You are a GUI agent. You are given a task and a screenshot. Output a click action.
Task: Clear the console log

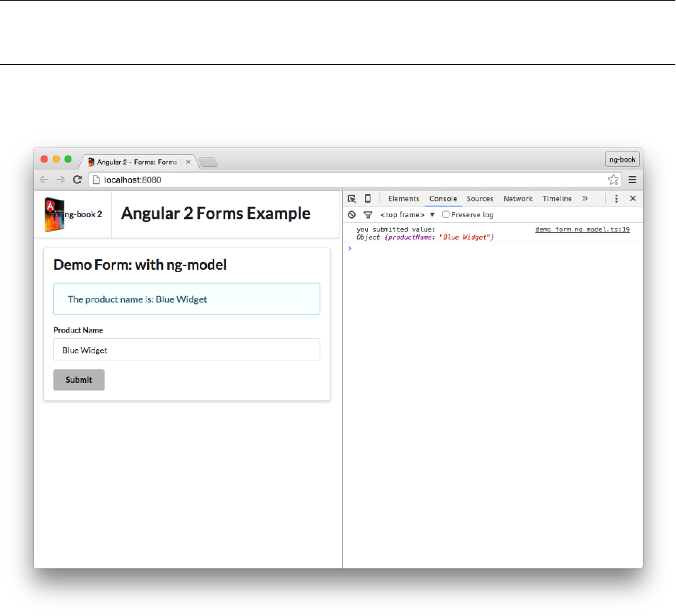[352, 215]
